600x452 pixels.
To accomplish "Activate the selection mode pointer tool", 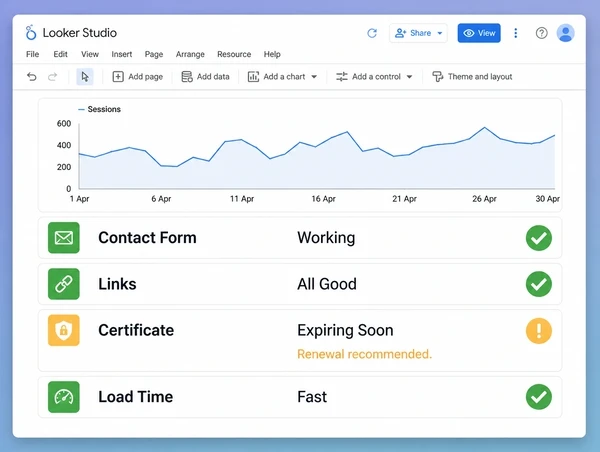I will pos(85,77).
